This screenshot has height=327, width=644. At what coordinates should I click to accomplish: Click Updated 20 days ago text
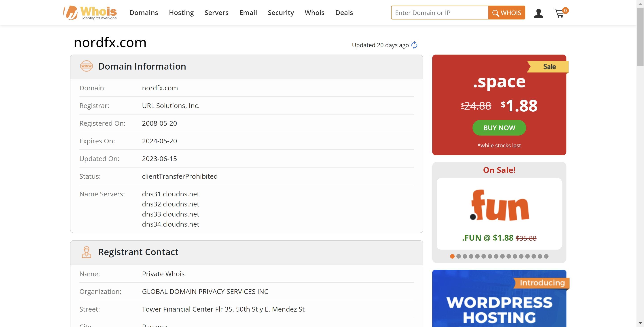coord(380,45)
